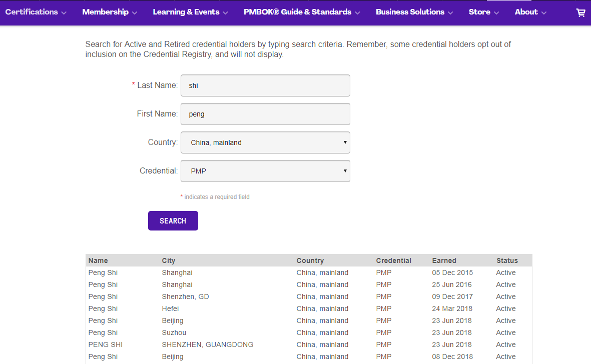The image size is (591, 364).
Task: Open the shopping cart icon
Action: [x=580, y=12]
